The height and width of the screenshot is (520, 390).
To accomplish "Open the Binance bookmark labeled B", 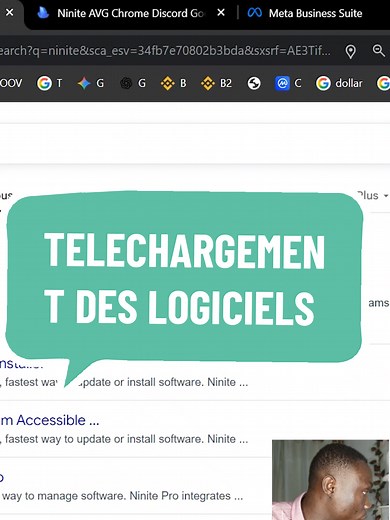I will pyautogui.click(x=173, y=83).
